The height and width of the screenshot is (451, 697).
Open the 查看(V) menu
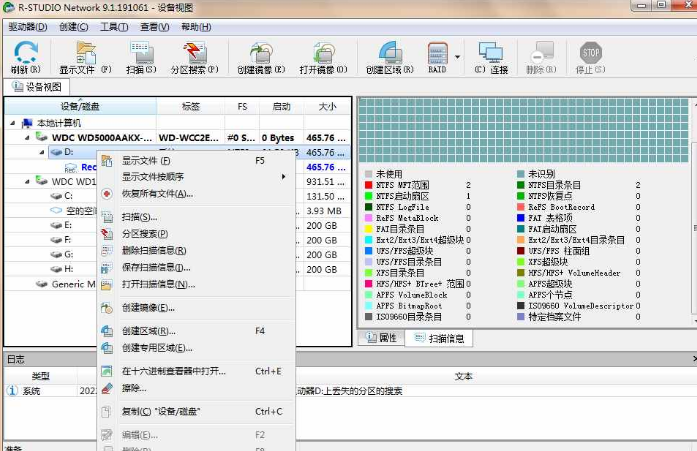click(154, 27)
